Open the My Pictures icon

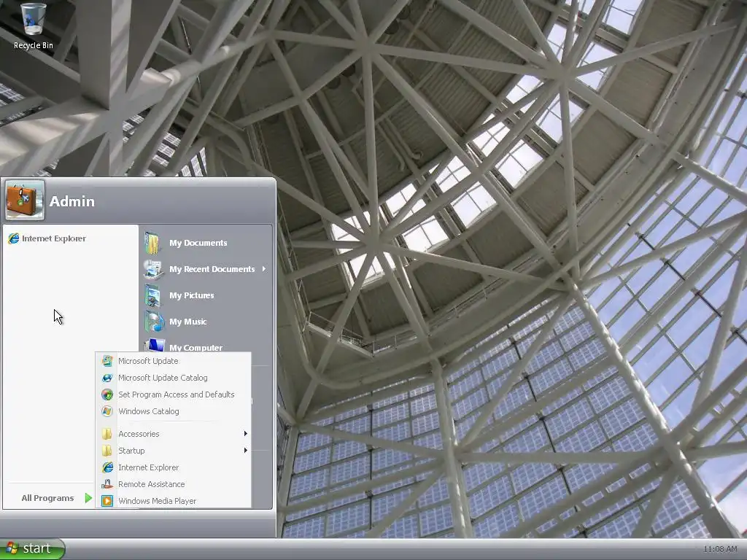coord(153,295)
